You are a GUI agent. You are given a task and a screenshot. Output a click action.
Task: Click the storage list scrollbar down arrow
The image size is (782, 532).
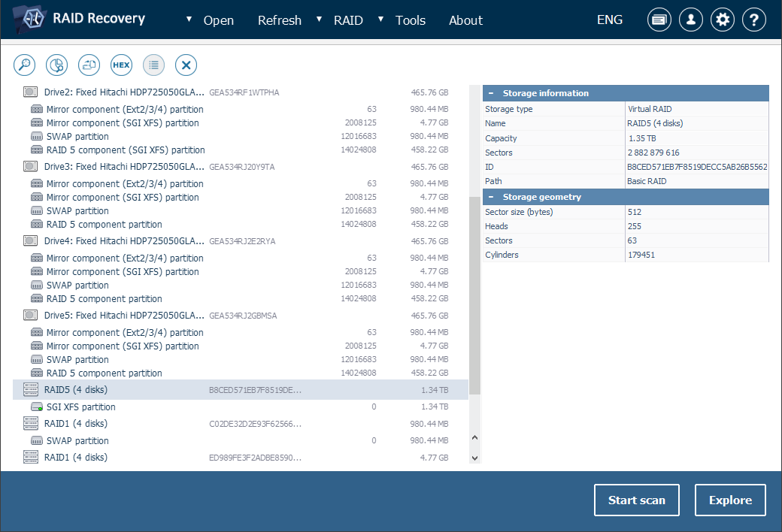click(474, 458)
